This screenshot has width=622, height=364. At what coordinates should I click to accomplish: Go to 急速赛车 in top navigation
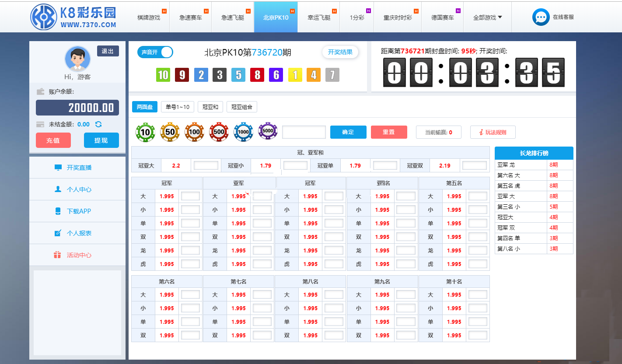tap(190, 18)
